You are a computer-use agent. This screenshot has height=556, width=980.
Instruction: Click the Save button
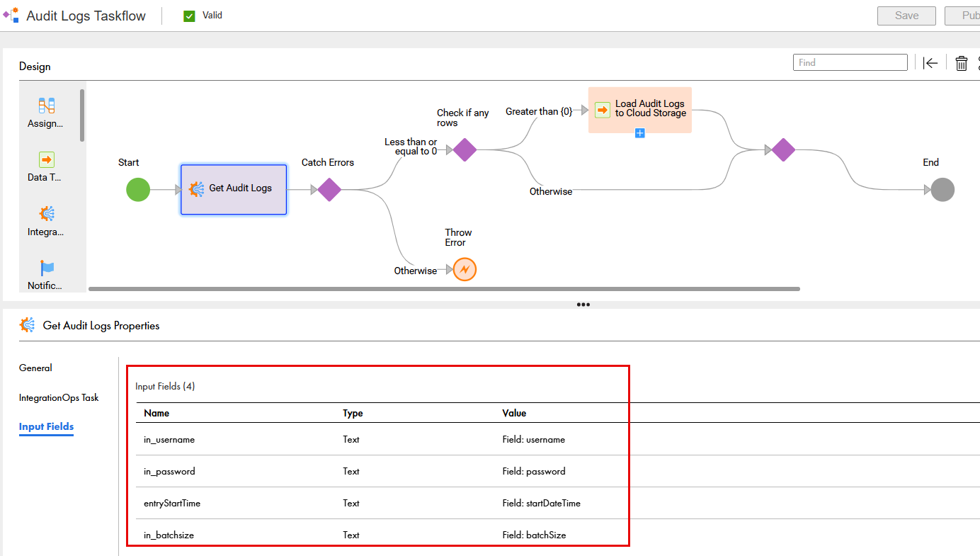point(906,16)
